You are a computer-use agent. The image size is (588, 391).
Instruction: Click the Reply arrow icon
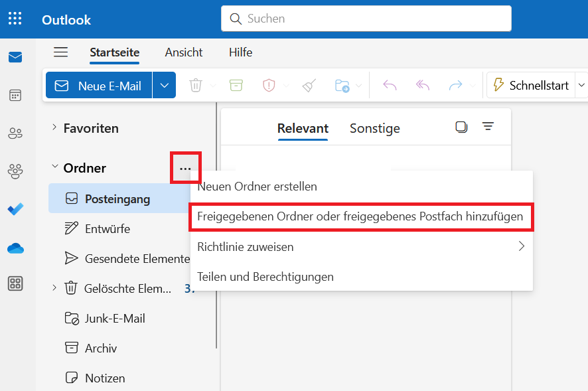(x=390, y=85)
